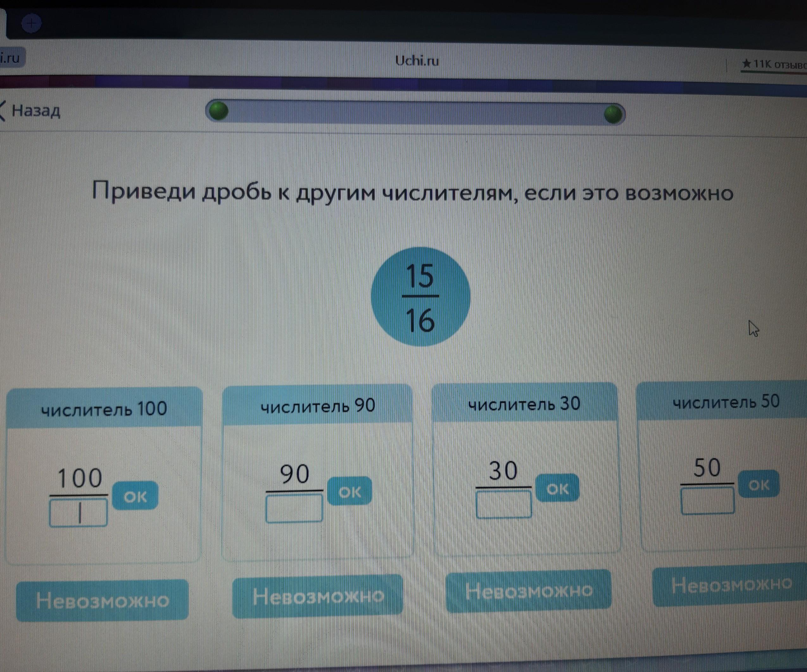Click the right green progress dot
Viewport: 807px width, 672px height.
click(613, 115)
